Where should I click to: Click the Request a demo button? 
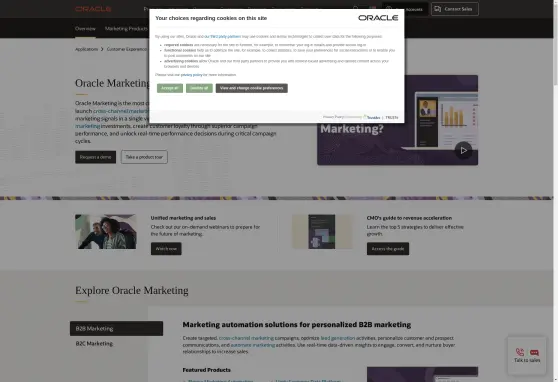pos(95,157)
